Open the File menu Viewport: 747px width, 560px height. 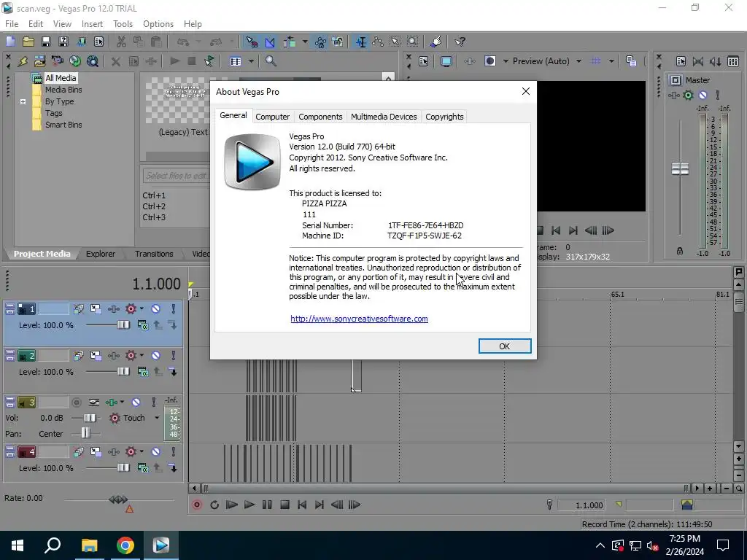12,24
